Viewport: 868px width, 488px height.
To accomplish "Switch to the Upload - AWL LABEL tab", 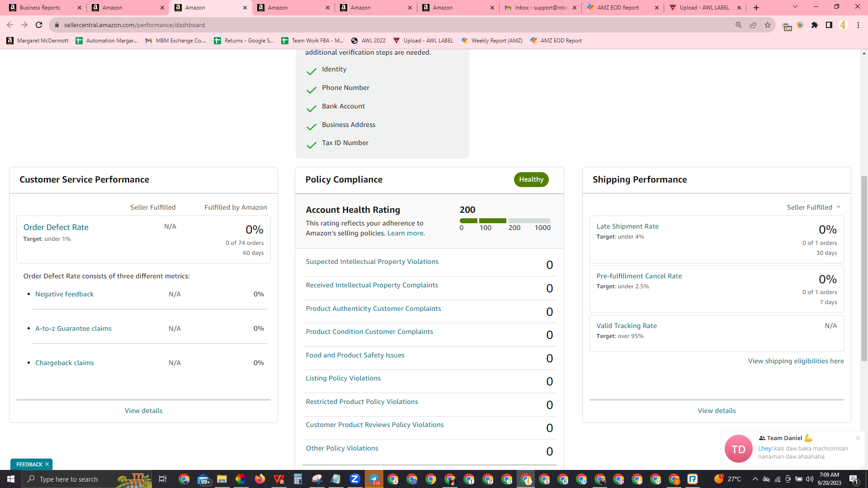I will click(704, 8).
